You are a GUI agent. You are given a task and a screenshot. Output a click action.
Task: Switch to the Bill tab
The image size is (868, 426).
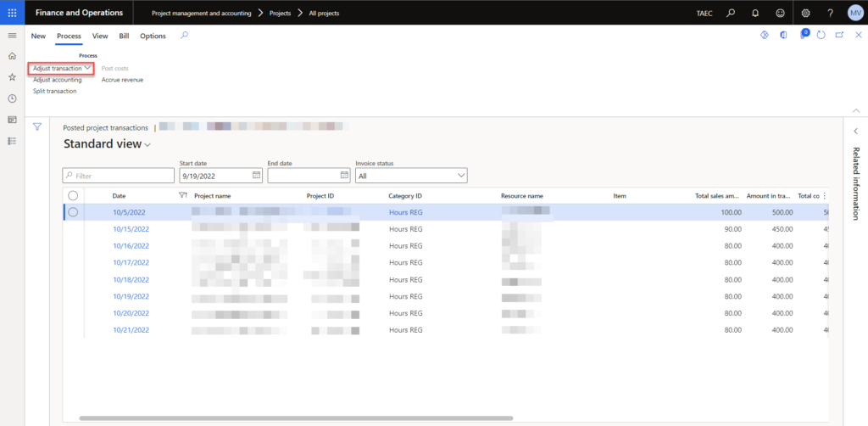tap(124, 36)
